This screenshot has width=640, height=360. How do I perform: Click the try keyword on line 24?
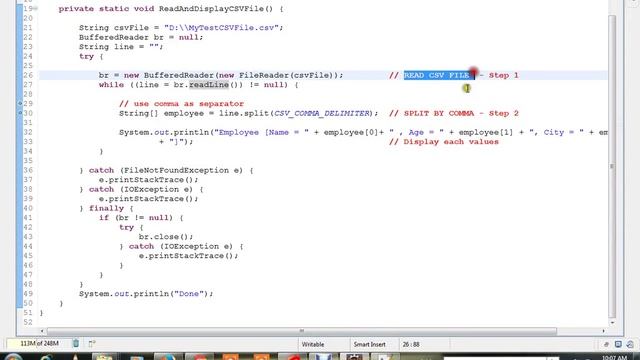pyautogui.click(x=86, y=56)
